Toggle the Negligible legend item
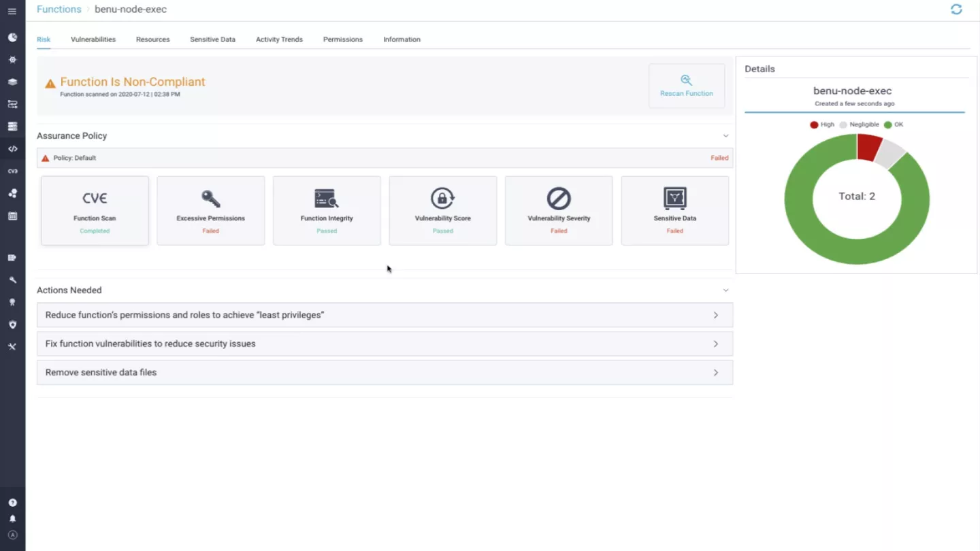The image size is (980, 551). click(x=859, y=124)
